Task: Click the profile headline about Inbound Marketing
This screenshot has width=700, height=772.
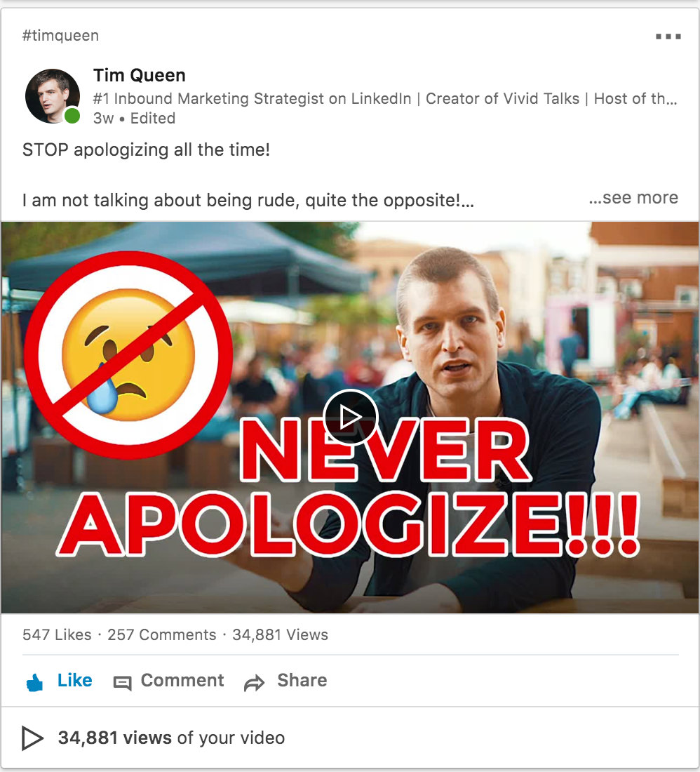Action: click(x=385, y=98)
